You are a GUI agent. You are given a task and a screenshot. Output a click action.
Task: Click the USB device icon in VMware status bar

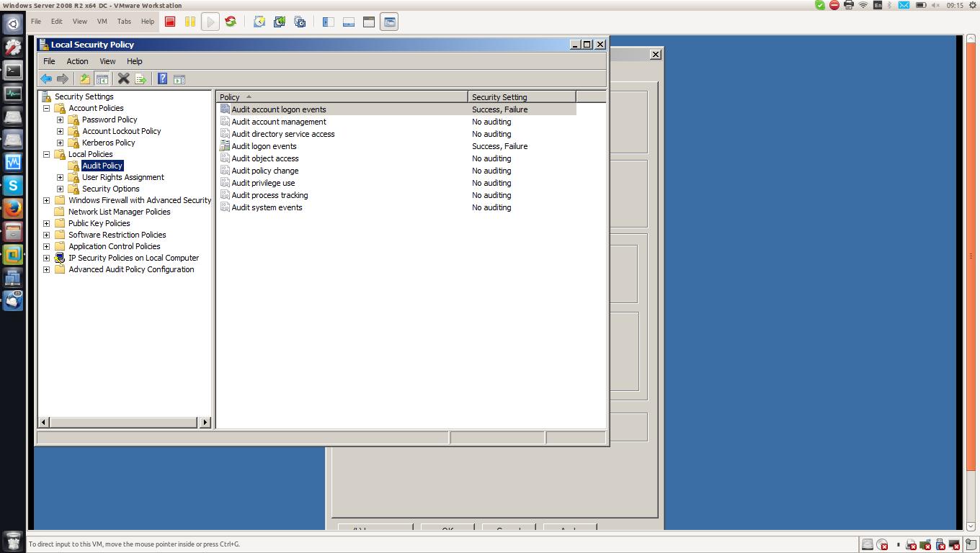(x=940, y=544)
